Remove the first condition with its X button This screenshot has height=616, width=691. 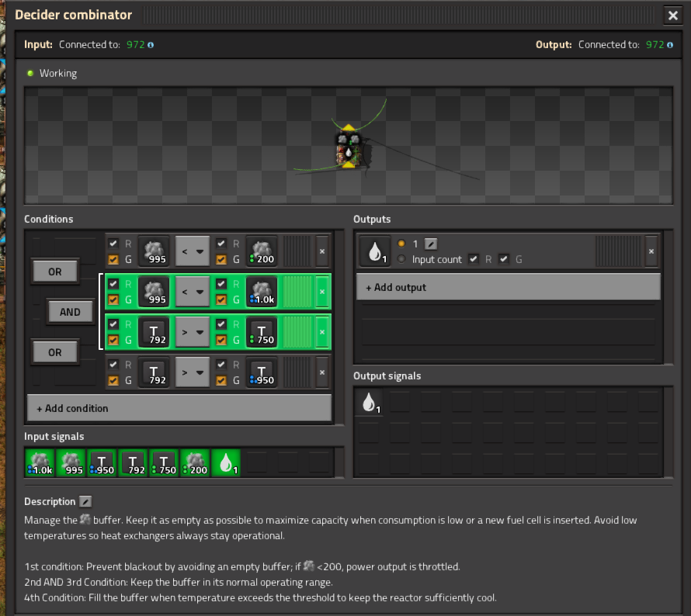click(x=322, y=251)
